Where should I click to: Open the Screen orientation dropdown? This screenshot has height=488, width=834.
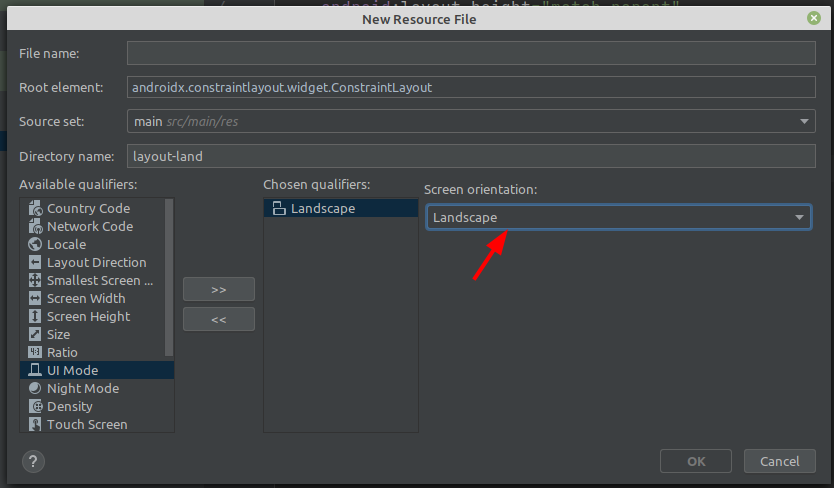[x=618, y=218]
